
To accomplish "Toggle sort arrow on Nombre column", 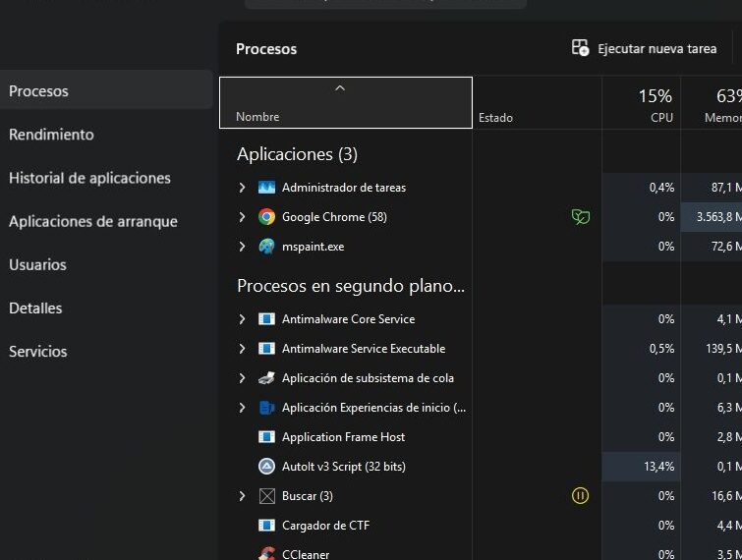I will pyautogui.click(x=340, y=88).
